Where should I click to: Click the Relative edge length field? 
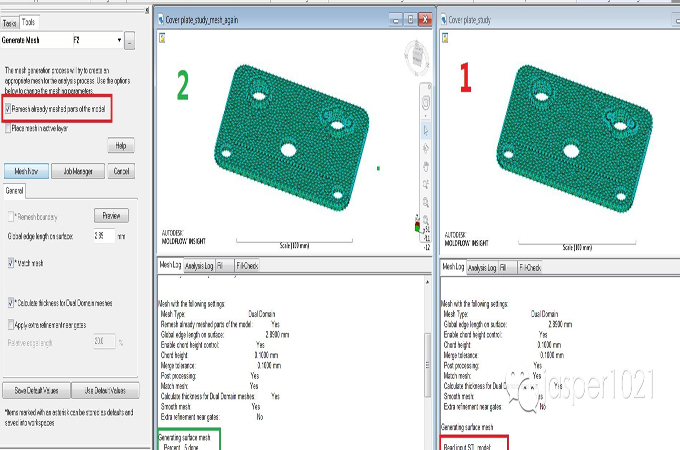pyautogui.click(x=105, y=341)
